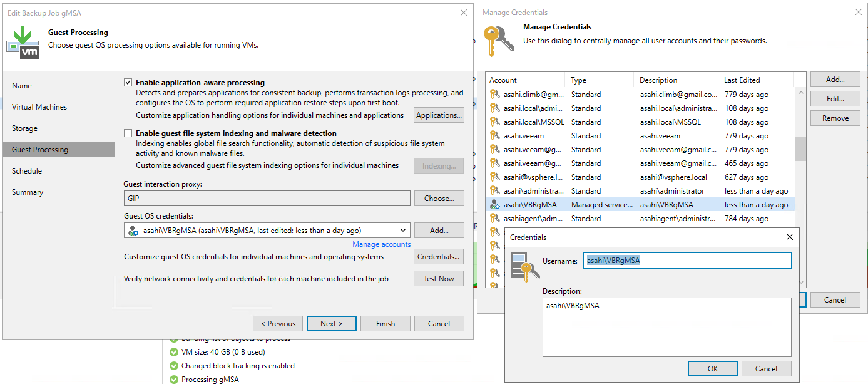This screenshot has width=868, height=384.
Task: Click green check icon beside VM size status
Action: pos(173,352)
